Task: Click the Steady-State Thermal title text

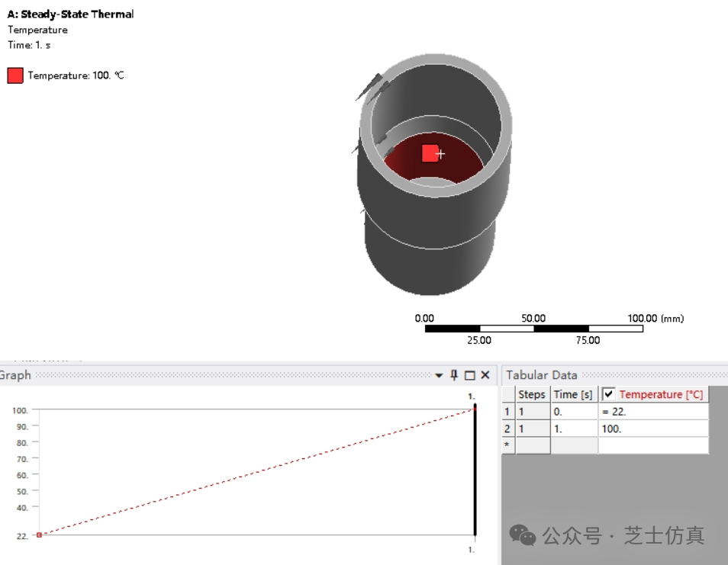Action: coord(70,14)
